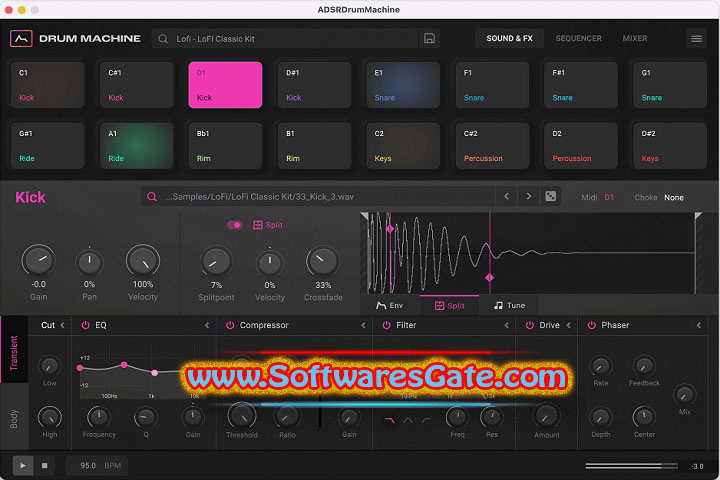Click the Drive Amount knob
This screenshot has height=480, width=720.
[546, 417]
